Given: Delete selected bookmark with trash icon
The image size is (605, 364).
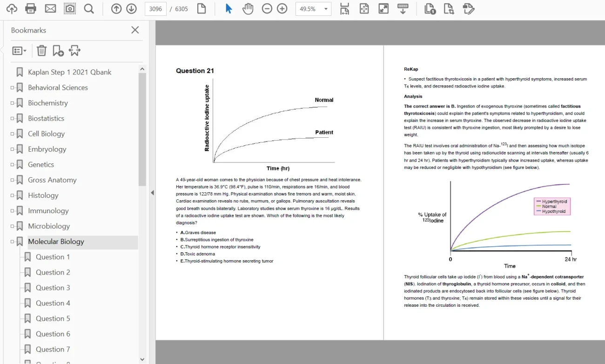Looking at the screenshot, I should point(42,51).
